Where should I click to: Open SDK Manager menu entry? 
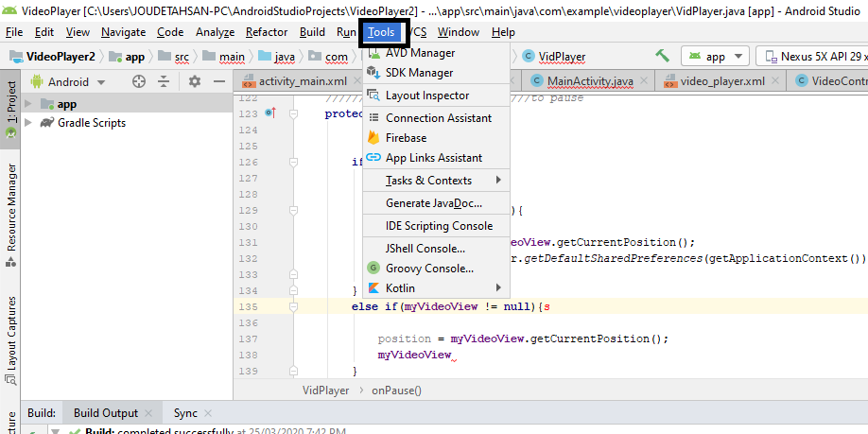436,73
